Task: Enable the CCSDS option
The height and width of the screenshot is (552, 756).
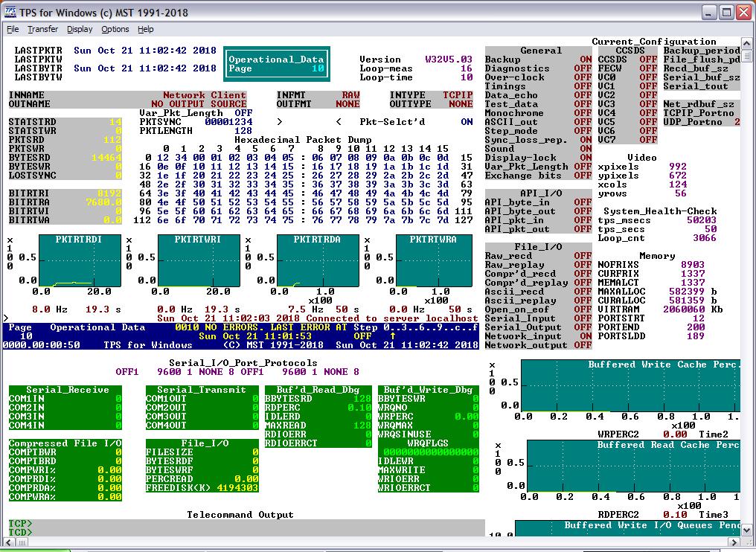Action: pyautogui.click(x=648, y=60)
